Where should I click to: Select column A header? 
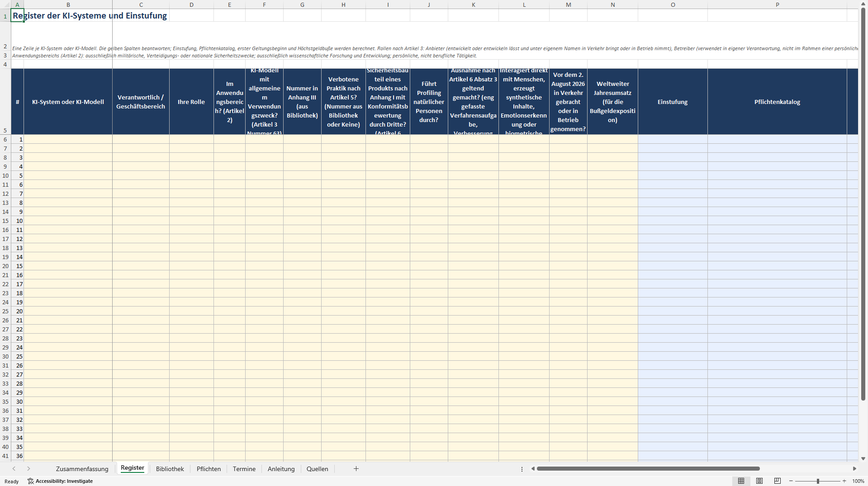click(17, 5)
